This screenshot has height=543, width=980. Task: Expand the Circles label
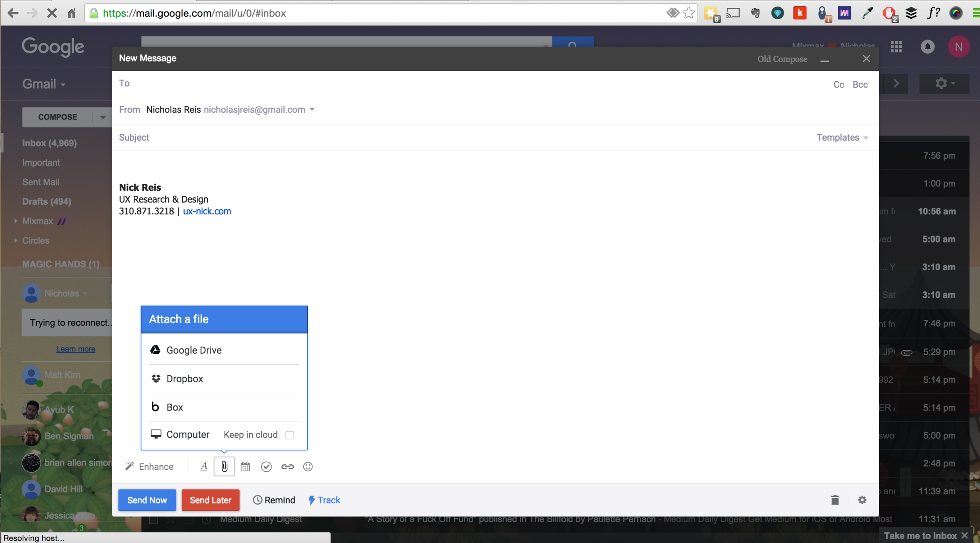pos(16,241)
